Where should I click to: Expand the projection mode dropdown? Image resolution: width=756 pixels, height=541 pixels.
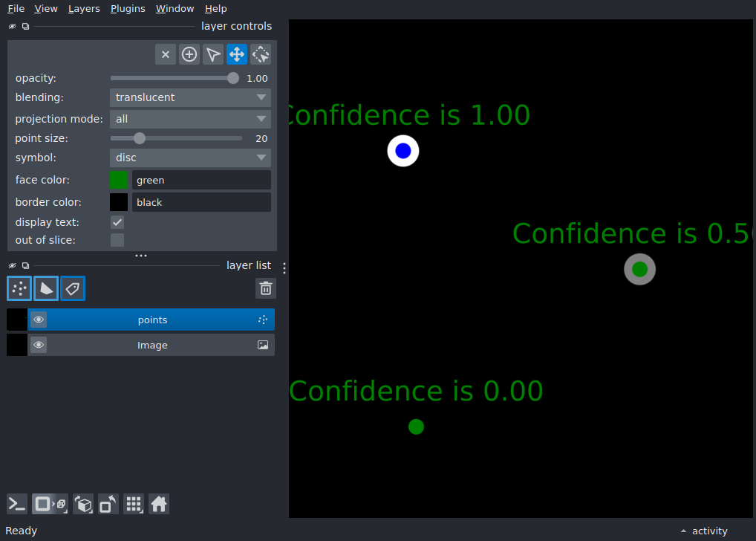pos(190,119)
